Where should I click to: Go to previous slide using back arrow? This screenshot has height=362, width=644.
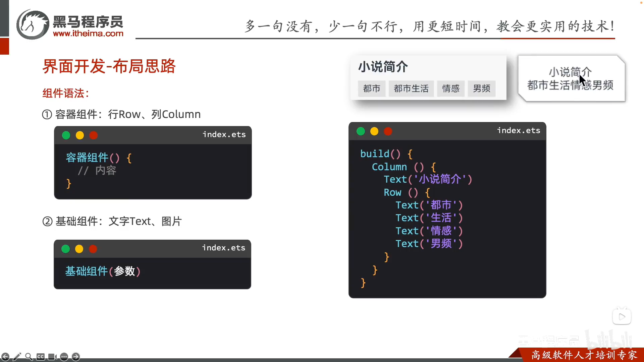click(5, 357)
